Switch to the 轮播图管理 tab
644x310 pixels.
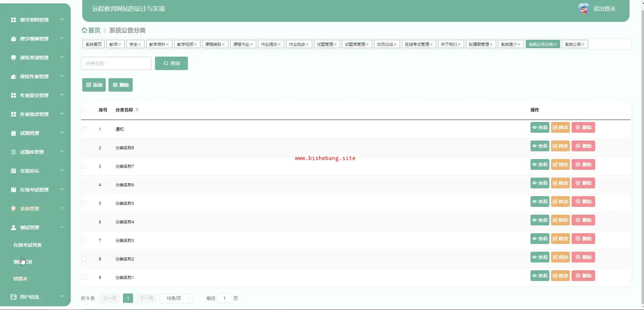[x=481, y=44]
